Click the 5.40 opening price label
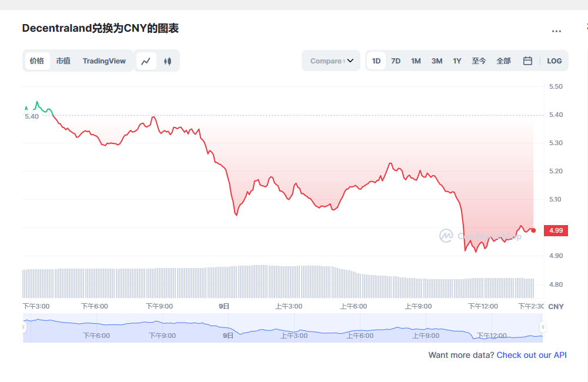This screenshot has height=382, width=588. (32, 116)
